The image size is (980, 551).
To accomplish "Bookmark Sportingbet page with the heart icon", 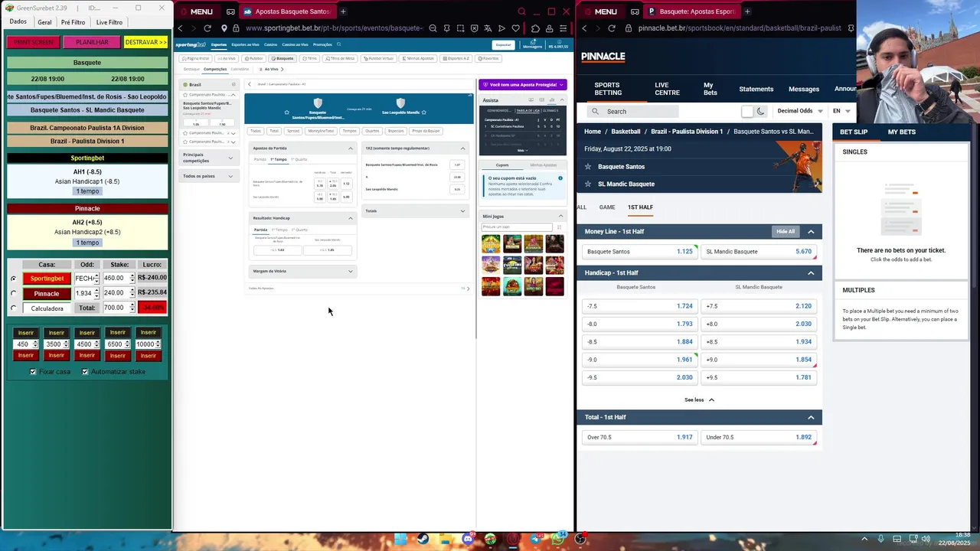I will pyautogui.click(x=515, y=28).
